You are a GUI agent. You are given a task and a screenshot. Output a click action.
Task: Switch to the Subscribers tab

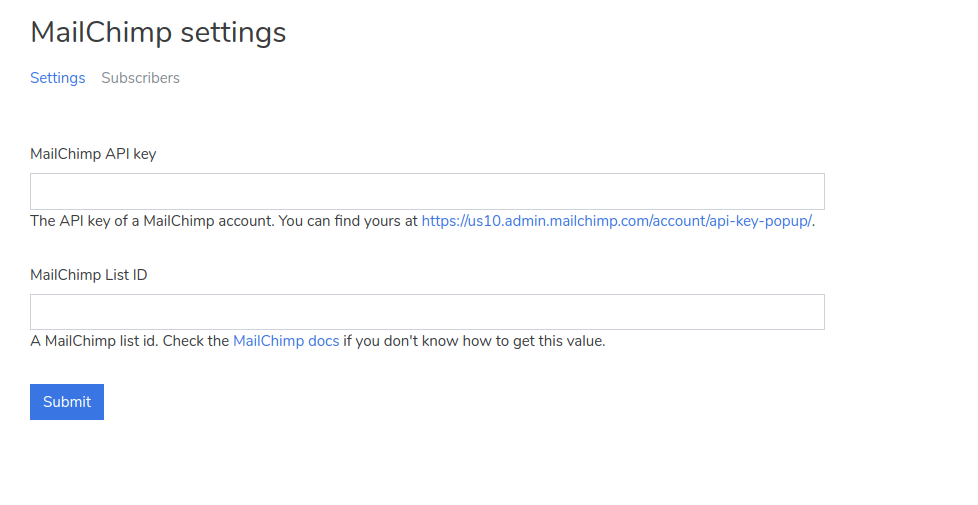(140, 78)
